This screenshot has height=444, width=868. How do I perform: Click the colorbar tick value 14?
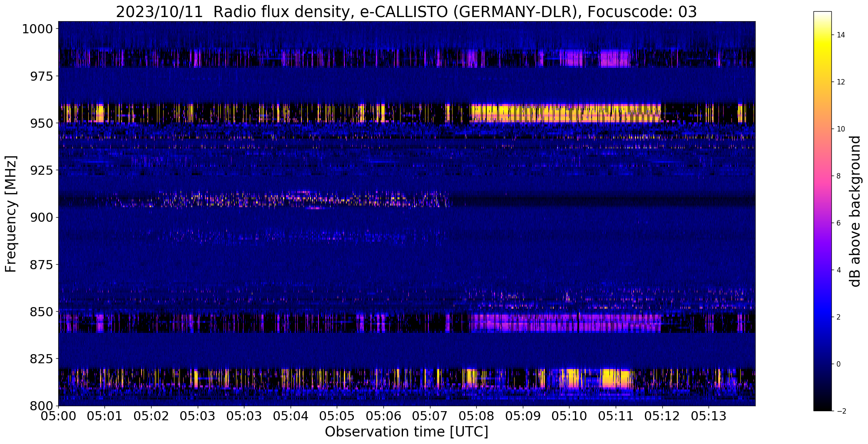(841, 35)
